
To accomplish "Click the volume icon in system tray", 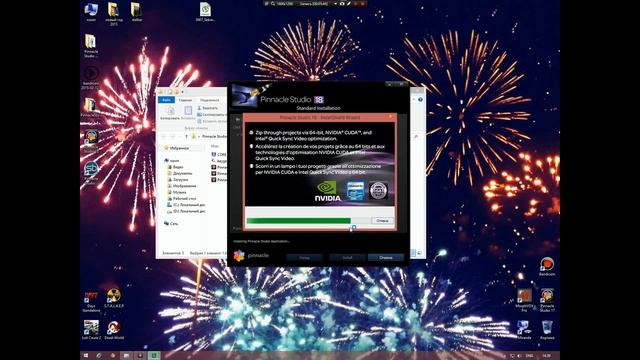I will [519, 356].
